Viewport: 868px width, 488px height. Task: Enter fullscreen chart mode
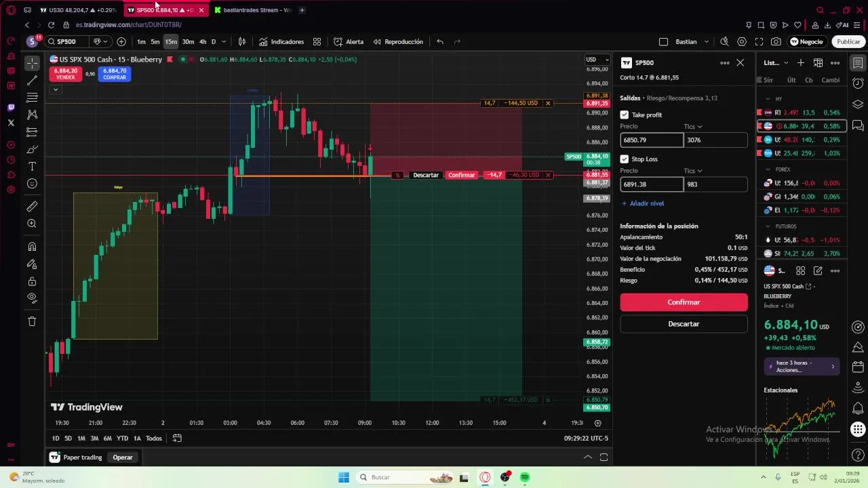(x=759, y=41)
